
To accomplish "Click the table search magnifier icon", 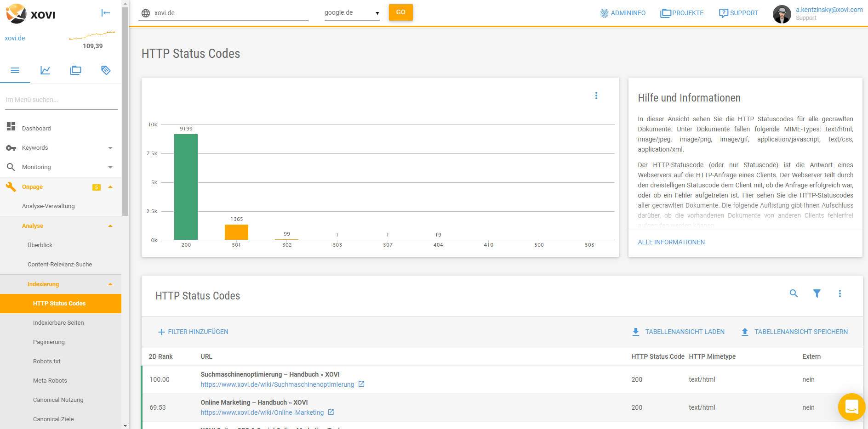I will 794,293.
